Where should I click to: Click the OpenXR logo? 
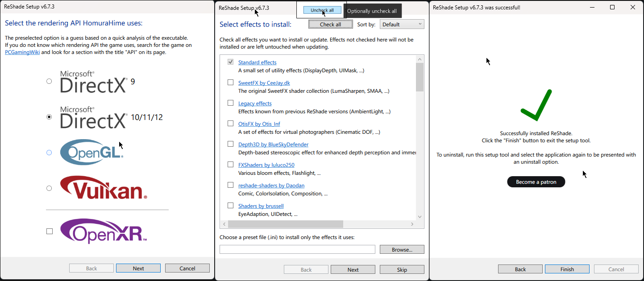click(104, 231)
